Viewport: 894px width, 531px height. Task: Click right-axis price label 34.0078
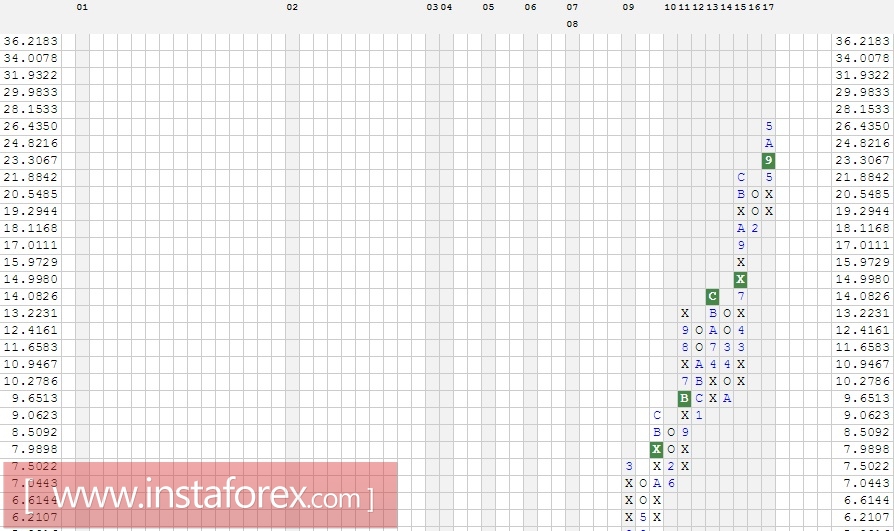pos(863,58)
